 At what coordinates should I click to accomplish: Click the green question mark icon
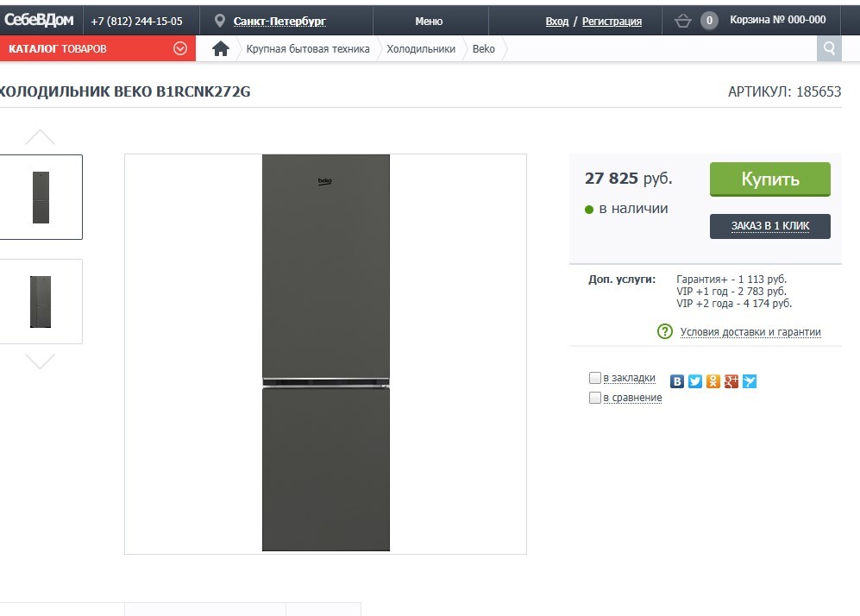click(x=664, y=331)
